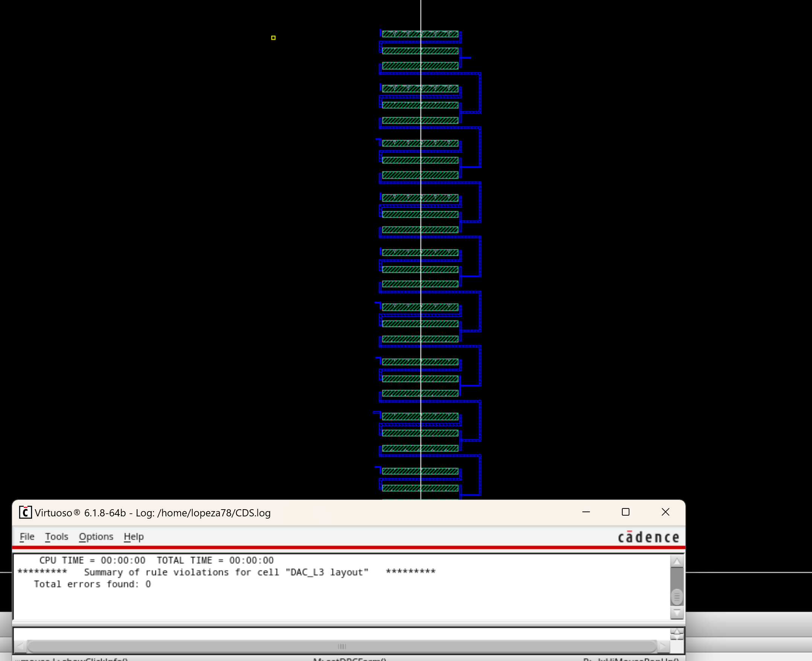Open the Options menu
Image resolution: width=812 pixels, height=661 pixels.
[96, 536]
